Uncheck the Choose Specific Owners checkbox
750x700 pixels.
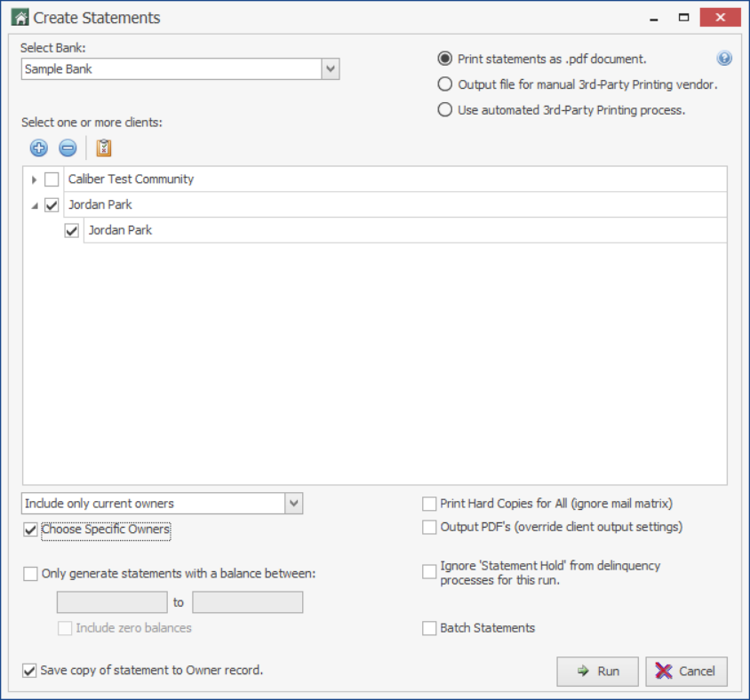31,530
